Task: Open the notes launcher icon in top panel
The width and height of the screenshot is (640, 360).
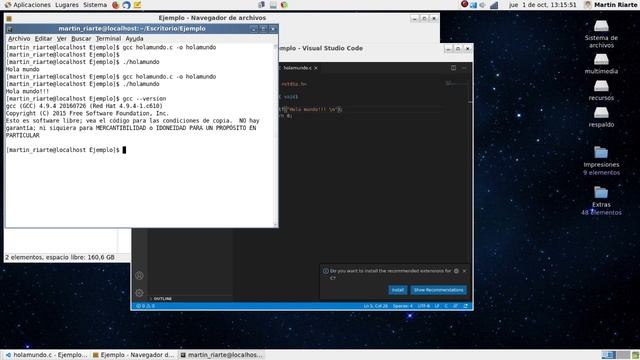Action: pyautogui.click(x=138, y=5)
